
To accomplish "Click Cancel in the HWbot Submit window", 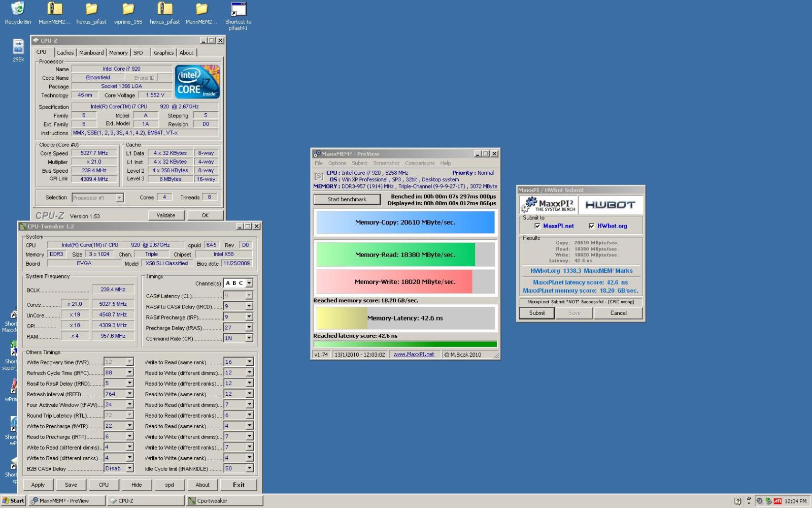I will pyautogui.click(x=618, y=313).
